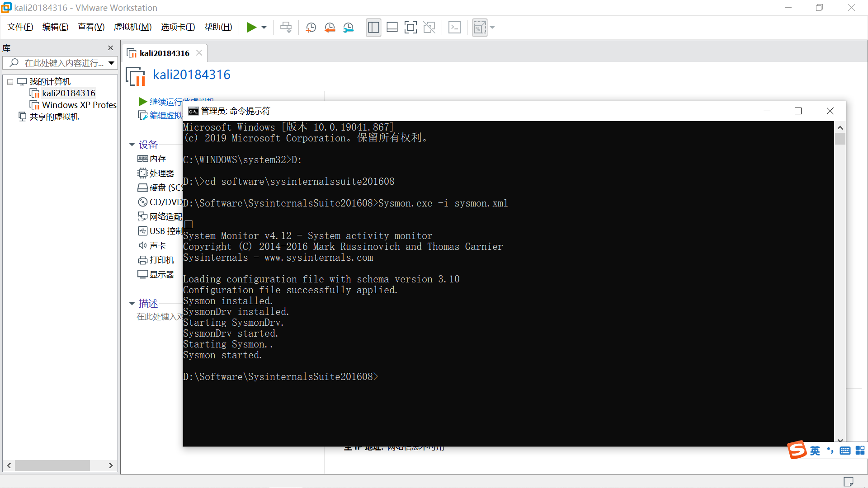Close the command prompt window
Screen dimensions: 868x488
(x=830, y=111)
